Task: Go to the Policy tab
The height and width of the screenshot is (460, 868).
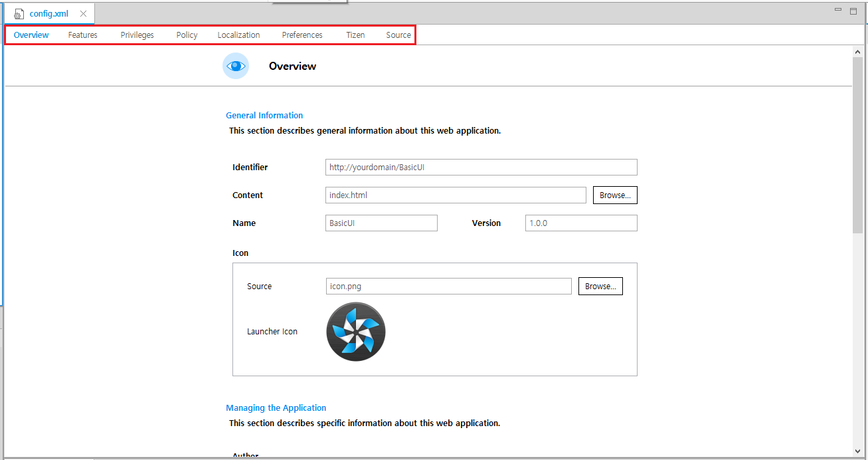Action: click(x=187, y=35)
